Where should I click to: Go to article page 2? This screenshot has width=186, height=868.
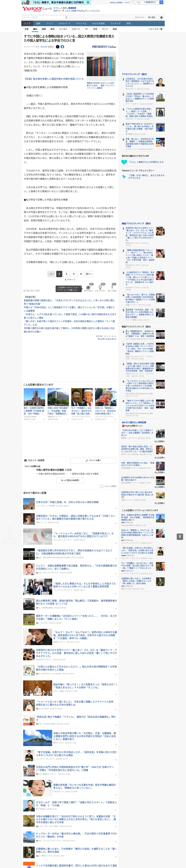(x=66, y=274)
